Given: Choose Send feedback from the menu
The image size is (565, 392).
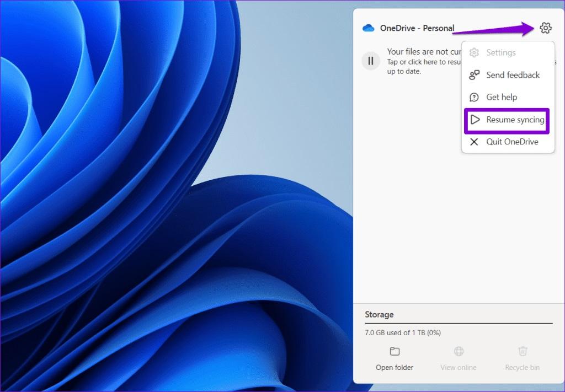Looking at the screenshot, I should 508,75.
